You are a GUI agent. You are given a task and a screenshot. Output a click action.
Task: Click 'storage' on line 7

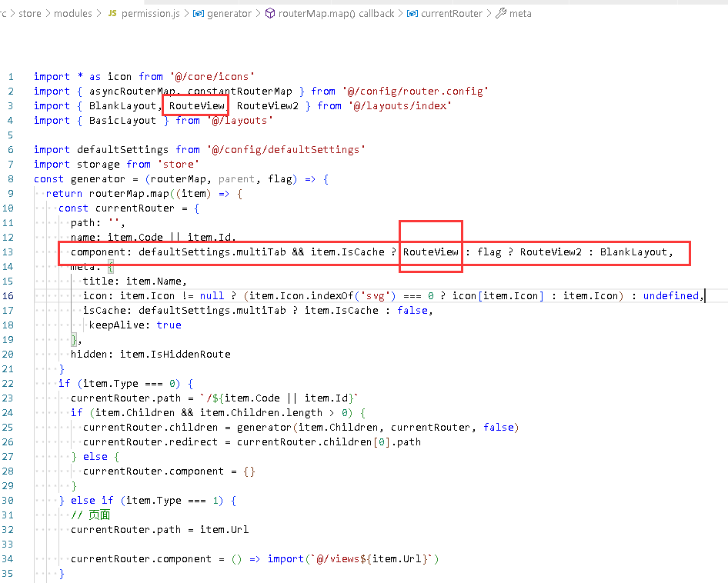[x=99, y=165]
